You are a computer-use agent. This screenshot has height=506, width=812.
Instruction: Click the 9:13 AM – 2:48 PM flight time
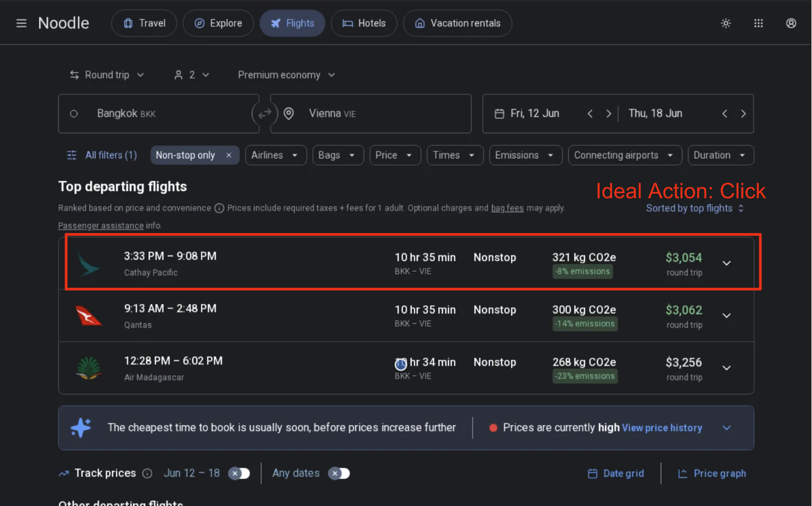170,309
